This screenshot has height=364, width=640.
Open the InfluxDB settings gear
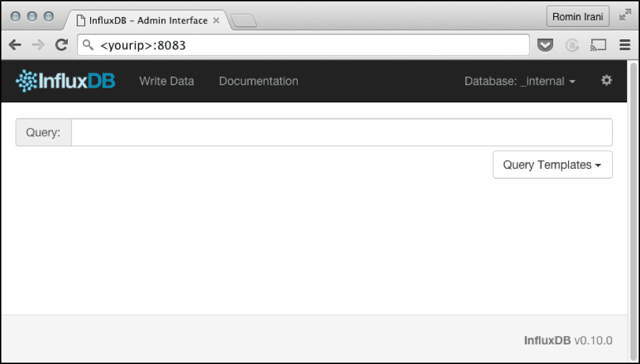click(x=606, y=81)
